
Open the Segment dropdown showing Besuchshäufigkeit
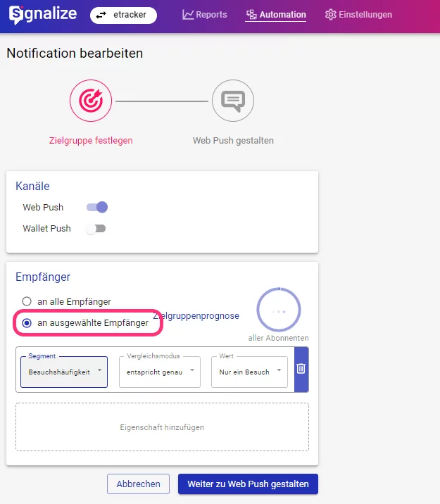click(x=64, y=371)
